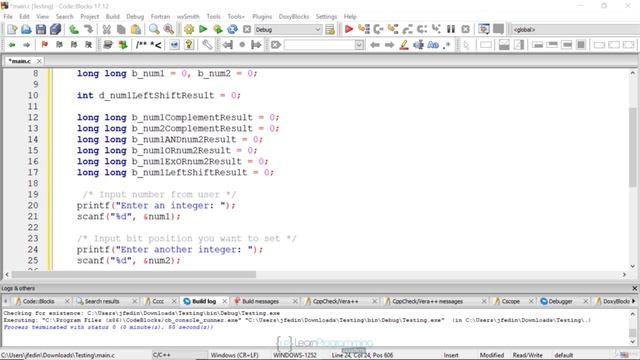Image resolution: width=640 pixels, height=360 pixels.
Task: Open the global scope dropdown
Action: pos(576,29)
